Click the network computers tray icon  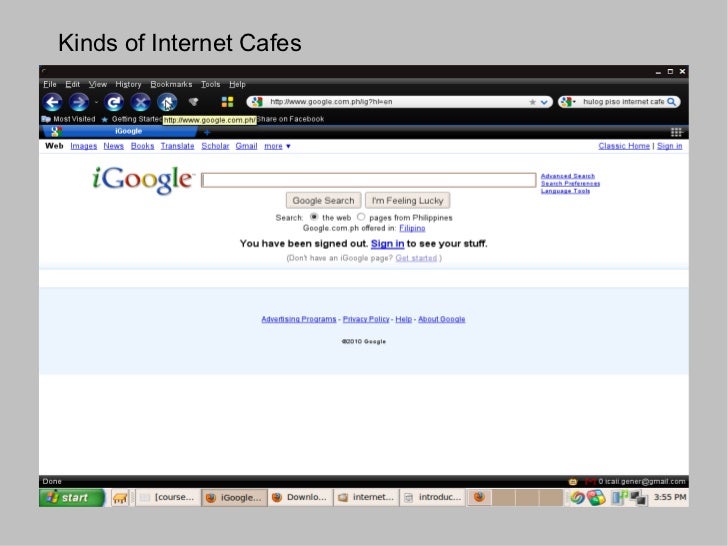(x=636, y=498)
